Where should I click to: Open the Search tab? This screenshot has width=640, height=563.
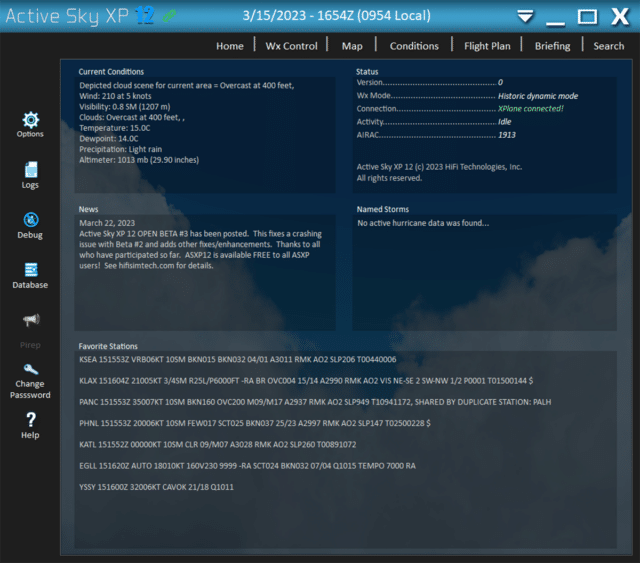(608, 46)
